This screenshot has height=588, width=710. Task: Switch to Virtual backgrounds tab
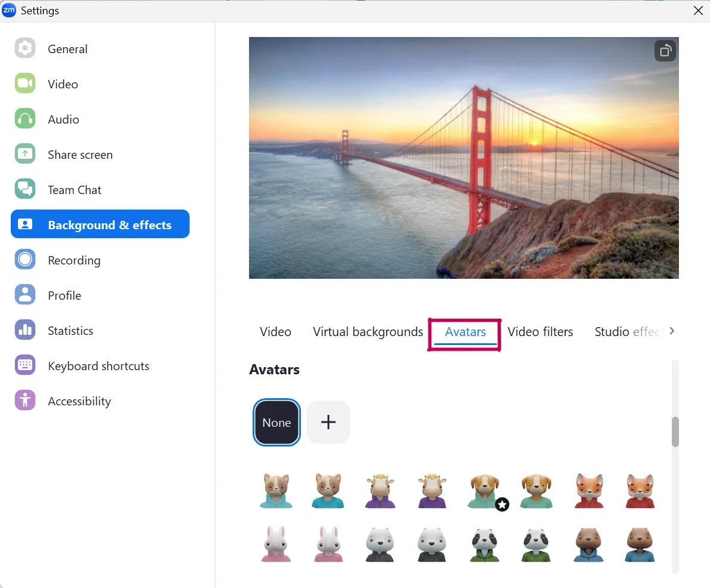[x=368, y=332]
